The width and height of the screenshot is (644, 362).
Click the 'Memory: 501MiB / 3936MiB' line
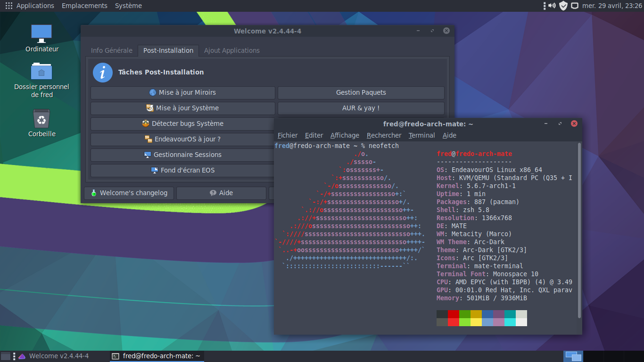click(482, 298)
